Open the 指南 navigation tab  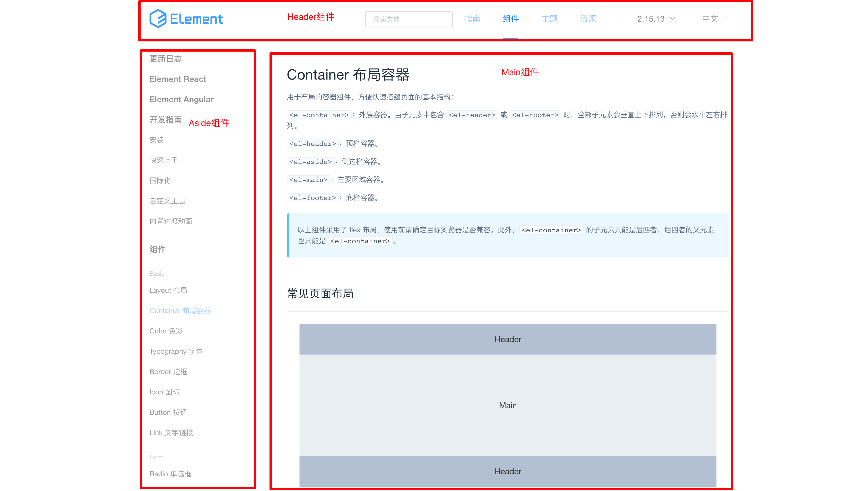pos(472,19)
